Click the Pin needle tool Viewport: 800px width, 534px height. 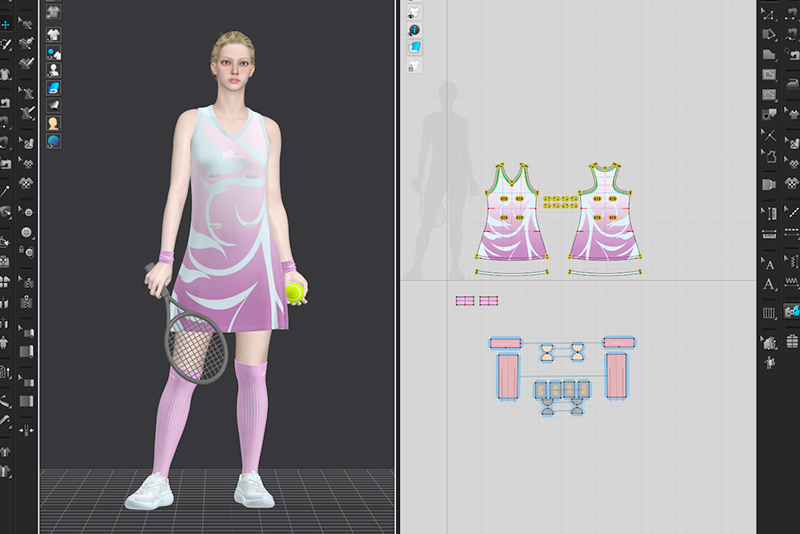(x=5, y=192)
